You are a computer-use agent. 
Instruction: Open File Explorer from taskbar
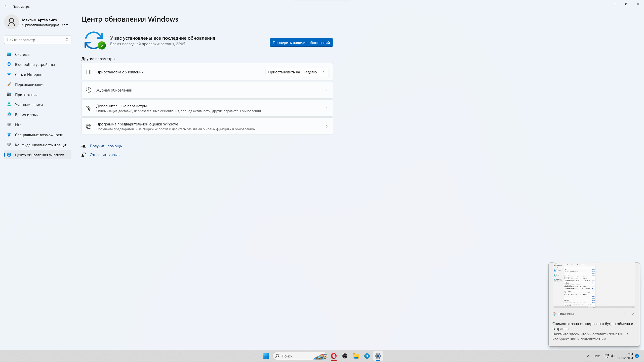pyautogui.click(x=356, y=356)
